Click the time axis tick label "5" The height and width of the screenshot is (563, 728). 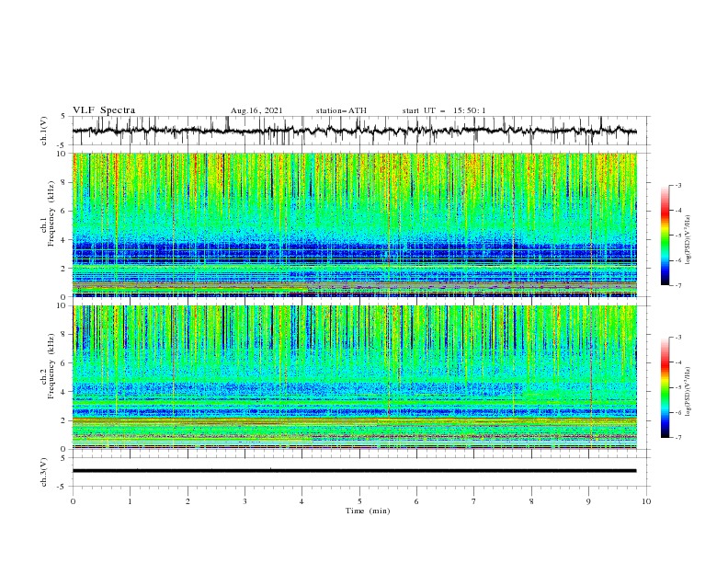coord(359,501)
